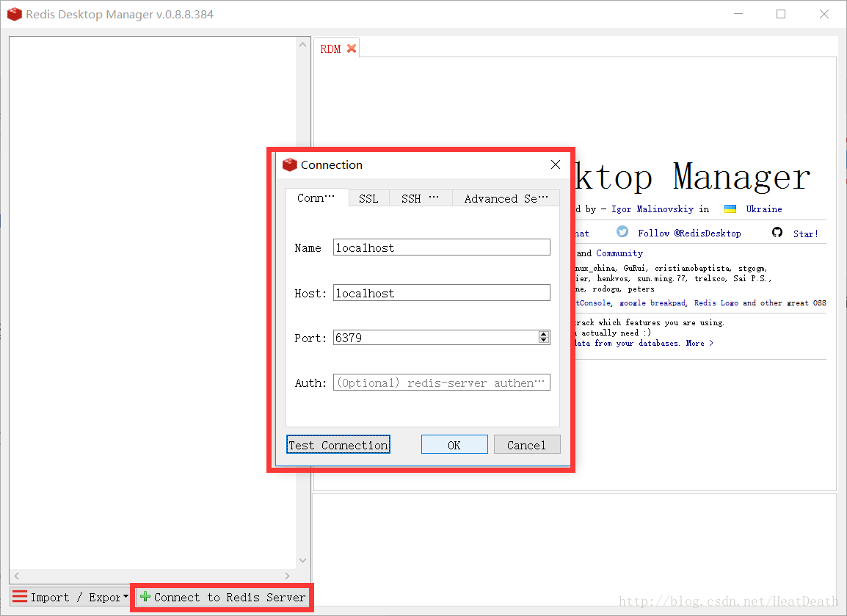Image resolution: width=847 pixels, height=616 pixels.
Task: Open the Igor Malinovskiy link
Action: pos(652,209)
